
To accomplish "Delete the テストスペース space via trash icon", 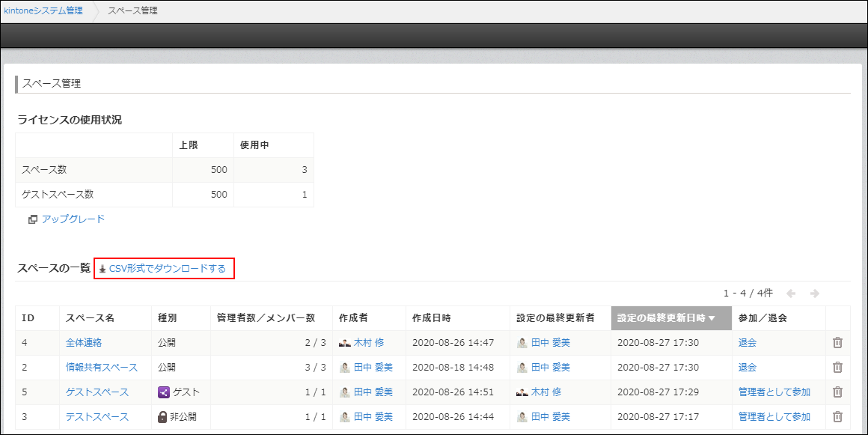I will [x=837, y=416].
